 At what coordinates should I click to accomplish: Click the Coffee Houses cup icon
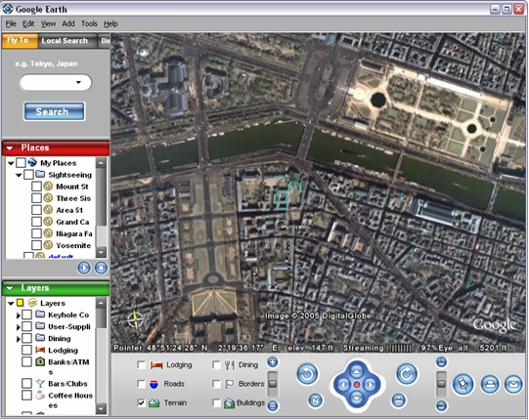[x=40, y=395]
